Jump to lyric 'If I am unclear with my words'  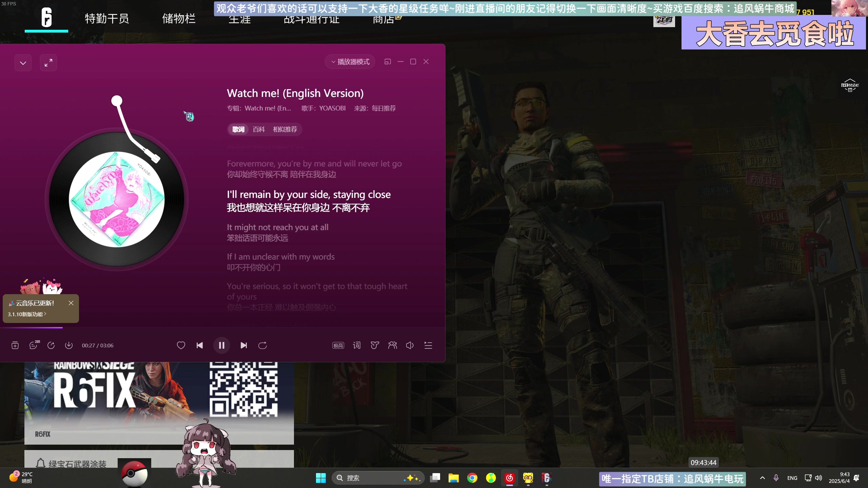(x=281, y=257)
